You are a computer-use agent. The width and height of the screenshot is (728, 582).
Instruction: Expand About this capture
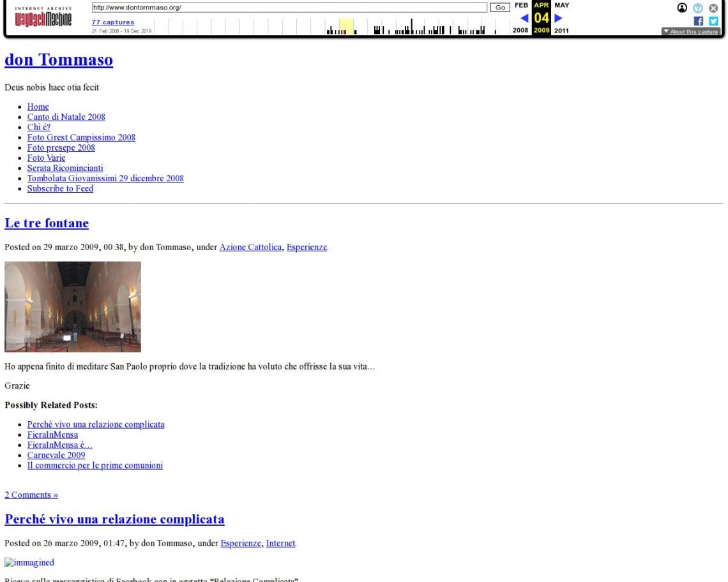click(691, 31)
